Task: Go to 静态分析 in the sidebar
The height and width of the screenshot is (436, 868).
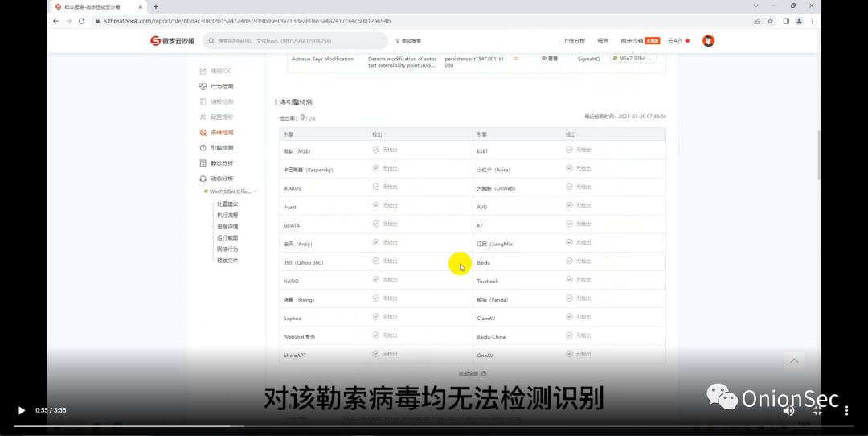Action: coord(216,163)
